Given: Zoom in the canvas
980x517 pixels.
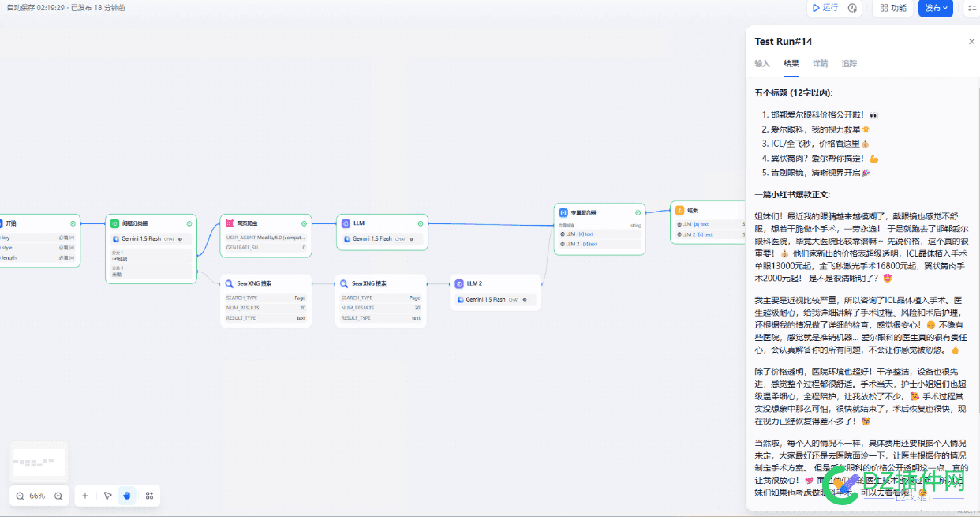Looking at the screenshot, I should coord(58,496).
